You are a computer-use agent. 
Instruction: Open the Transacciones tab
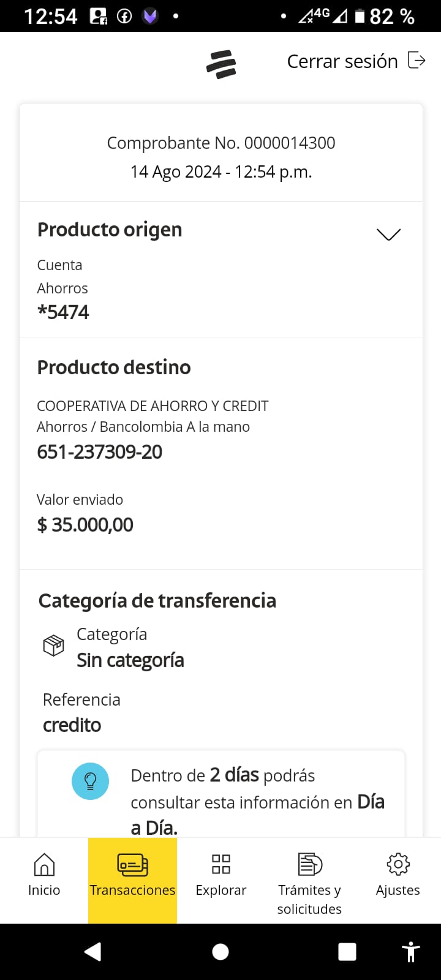pyautogui.click(x=132, y=876)
